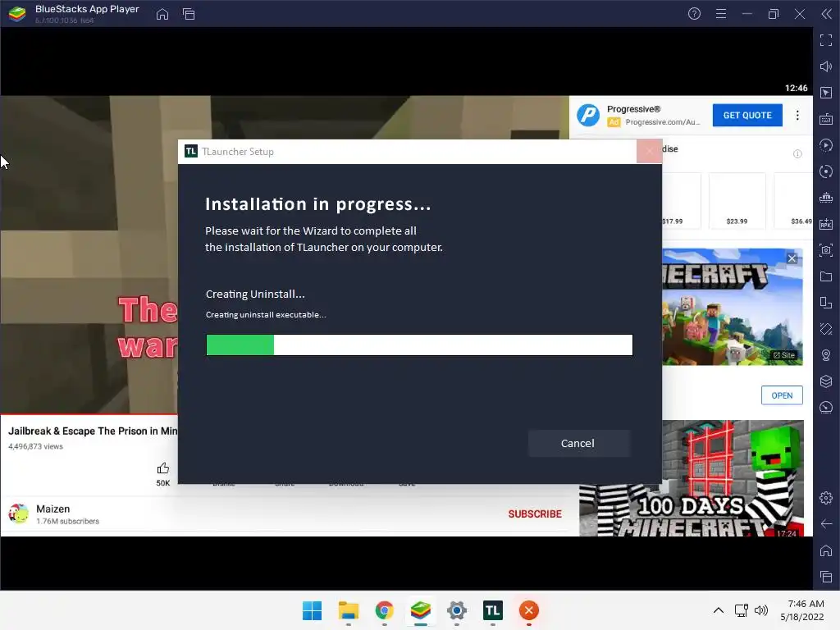Click the volume icon in BlueStacks sidebar

826,66
